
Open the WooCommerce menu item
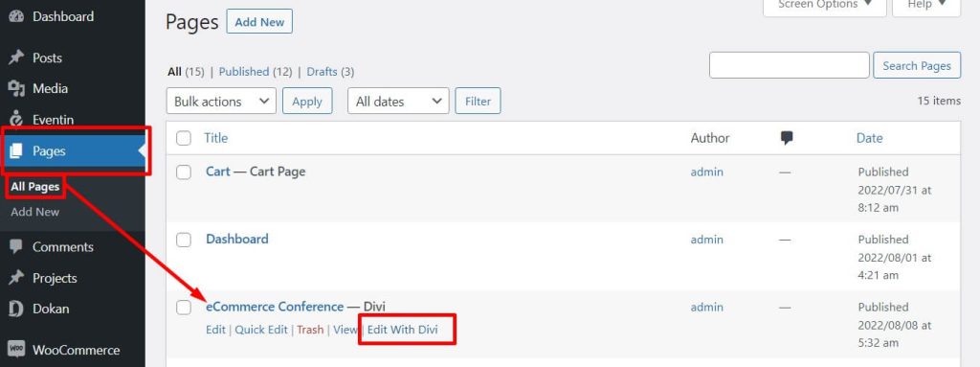pyautogui.click(x=76, y=350)
